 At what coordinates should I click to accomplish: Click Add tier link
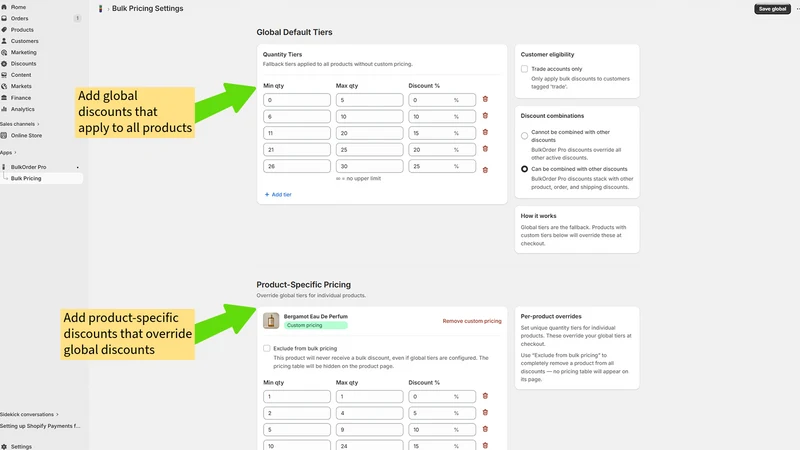(x=278, y=194)
